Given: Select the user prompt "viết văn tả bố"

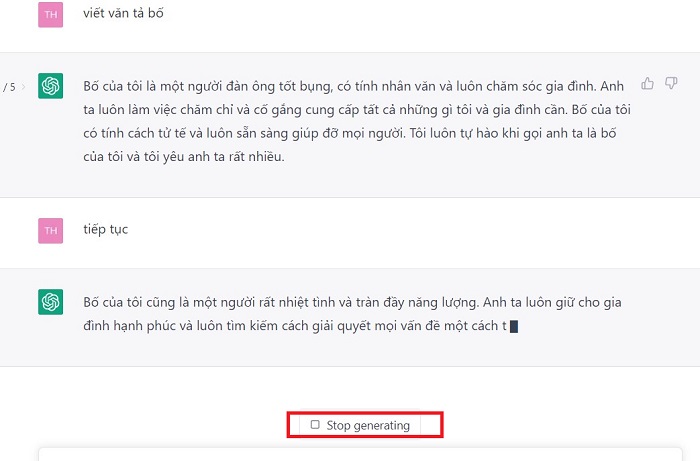Looking at the screenshot, I should coord(124,14).
